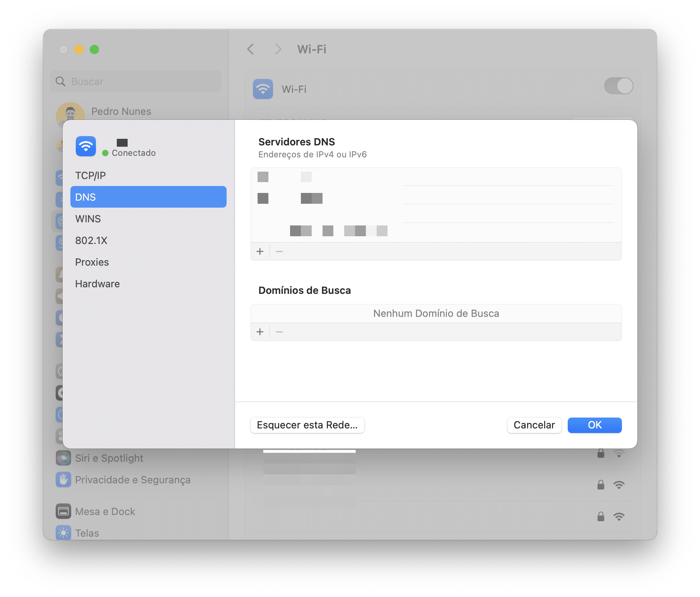Click the Privacidade e Segurança hand icon
Viewport: 700px width, 597px height.
pyautogui.click(x=63, y=480)
